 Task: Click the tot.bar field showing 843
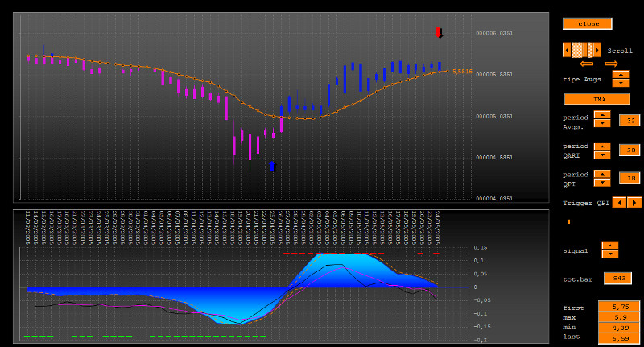(x=618, y=279)
